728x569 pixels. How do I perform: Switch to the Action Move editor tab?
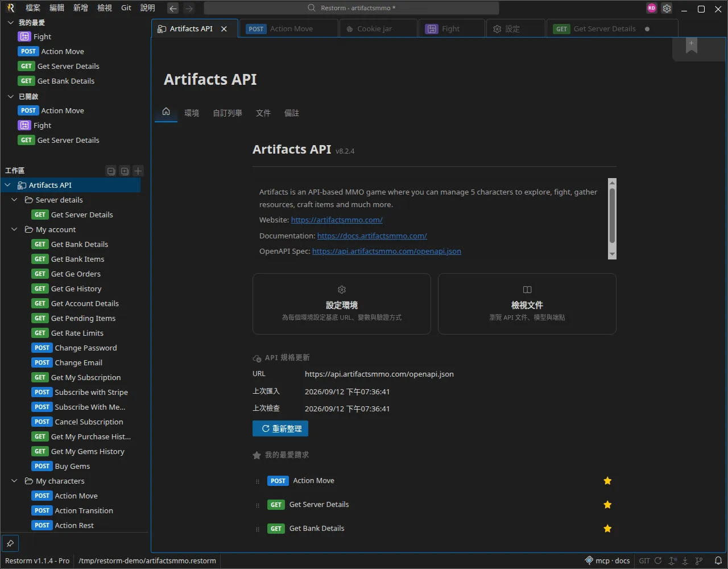[x=289, y=29]
